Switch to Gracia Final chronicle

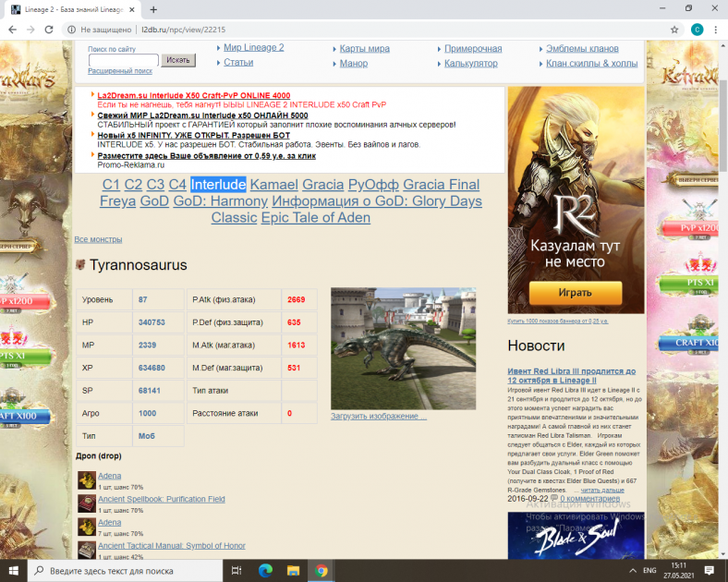tap(441, 185)
